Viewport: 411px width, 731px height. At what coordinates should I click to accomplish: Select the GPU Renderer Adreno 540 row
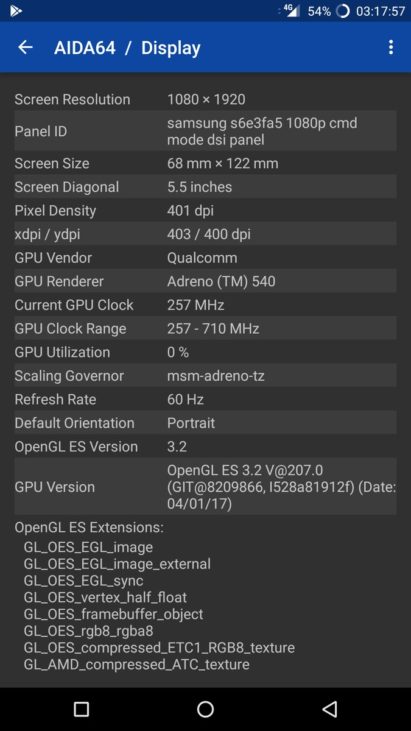point(205,281)
